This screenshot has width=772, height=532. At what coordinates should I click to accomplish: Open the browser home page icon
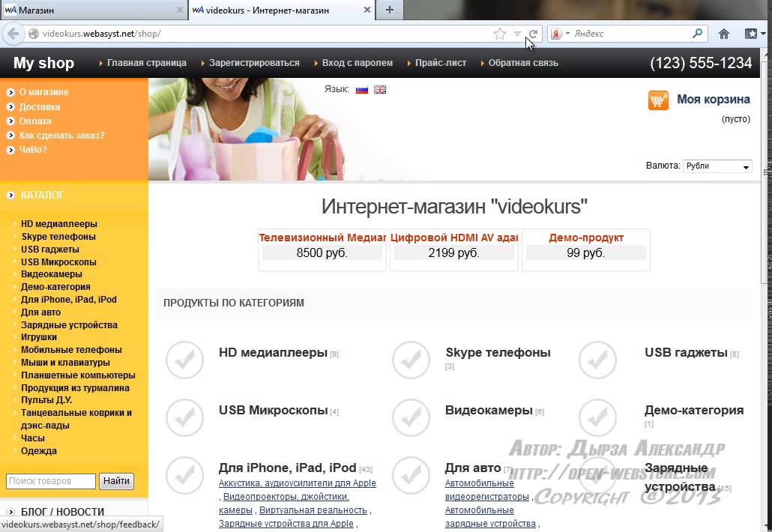click(724, 34)
